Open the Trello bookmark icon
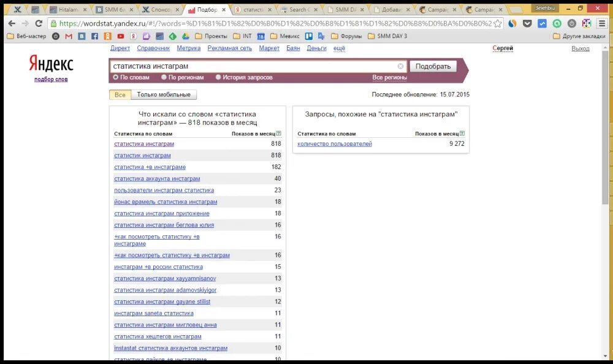 click(x=309, y=36)
